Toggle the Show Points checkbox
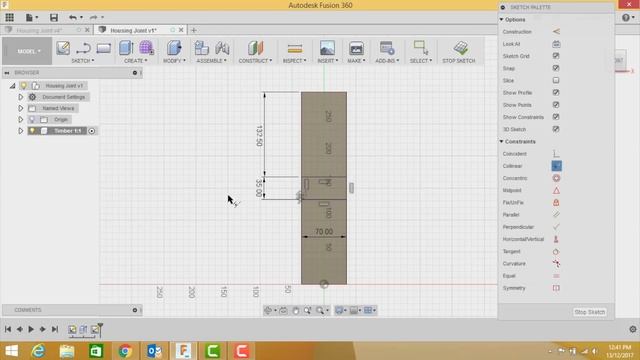The height and width of the screenshot is (360, 640). click(x=556, y=105)
